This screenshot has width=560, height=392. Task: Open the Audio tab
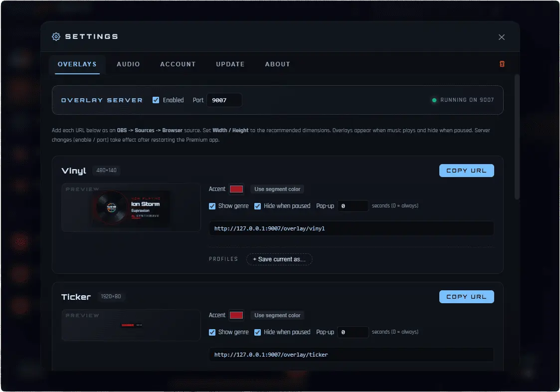coord(128,64)
